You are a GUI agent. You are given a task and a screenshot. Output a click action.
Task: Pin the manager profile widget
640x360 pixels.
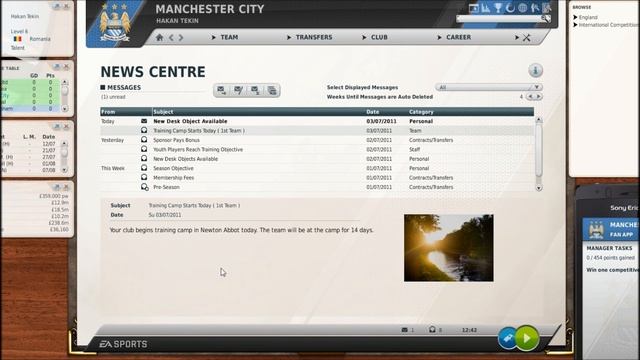point(57,6)
